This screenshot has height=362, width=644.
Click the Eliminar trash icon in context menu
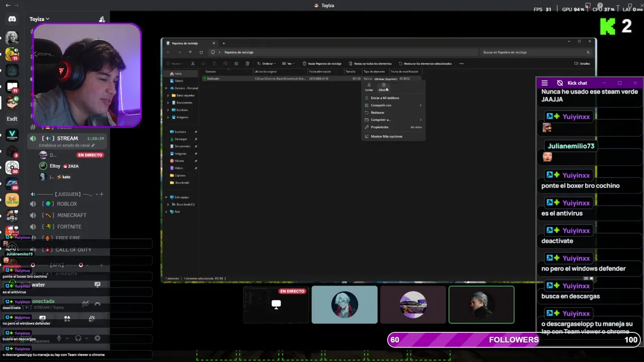[383, 85]
